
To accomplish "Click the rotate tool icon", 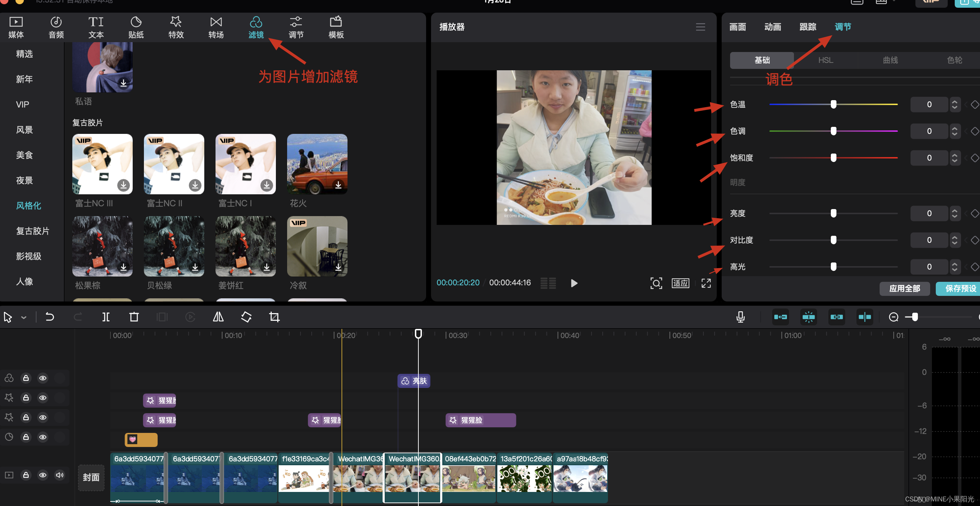I will pyautogui.click(x=246, y=317).
